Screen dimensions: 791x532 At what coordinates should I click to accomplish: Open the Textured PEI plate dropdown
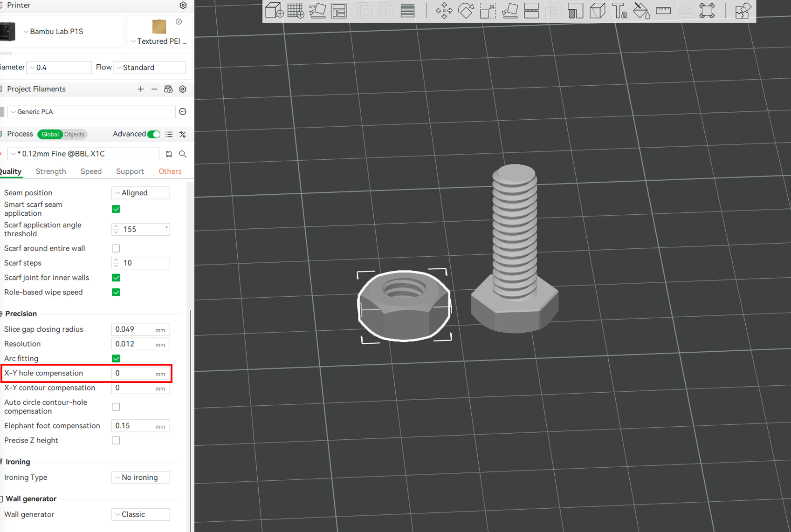[x=159, y=41]
